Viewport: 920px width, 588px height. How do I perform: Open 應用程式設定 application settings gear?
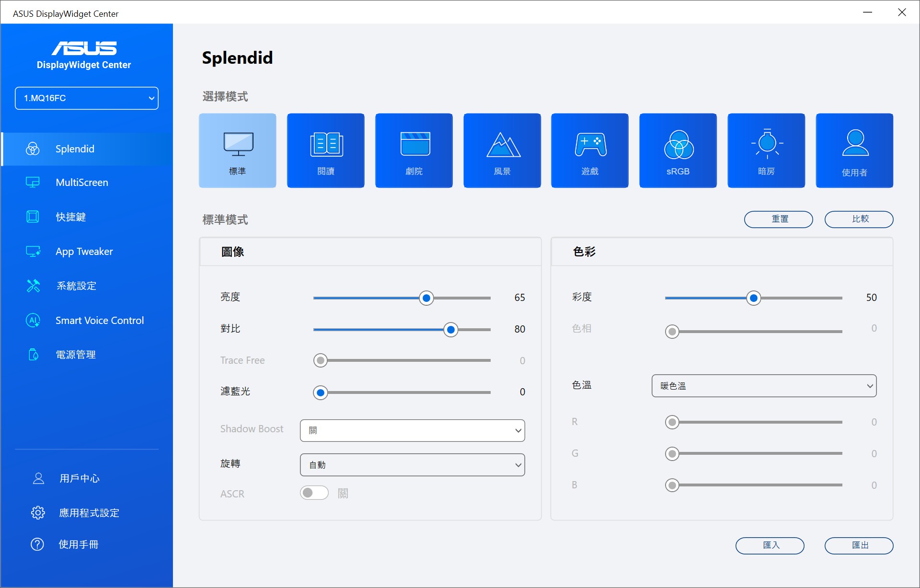click(x=38, y=513)
